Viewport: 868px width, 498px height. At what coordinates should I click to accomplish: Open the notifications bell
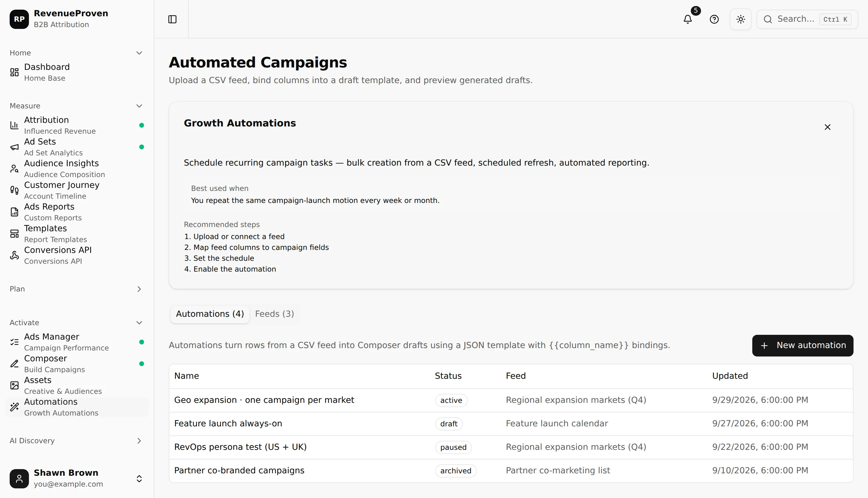(688, 19)
